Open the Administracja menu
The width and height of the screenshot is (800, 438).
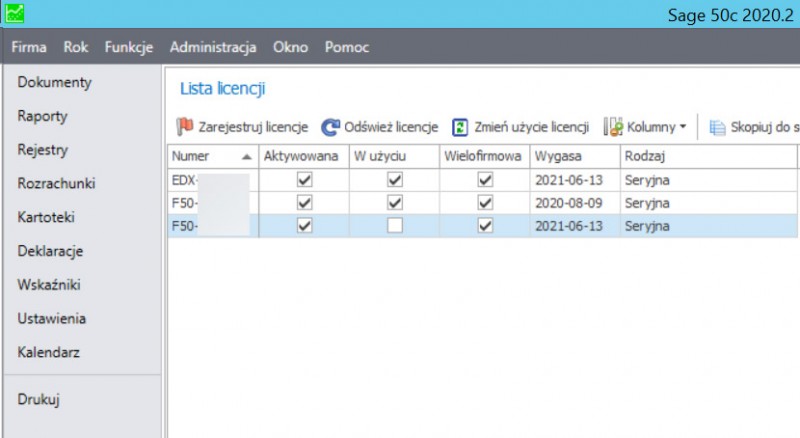[x=213, y=47]
